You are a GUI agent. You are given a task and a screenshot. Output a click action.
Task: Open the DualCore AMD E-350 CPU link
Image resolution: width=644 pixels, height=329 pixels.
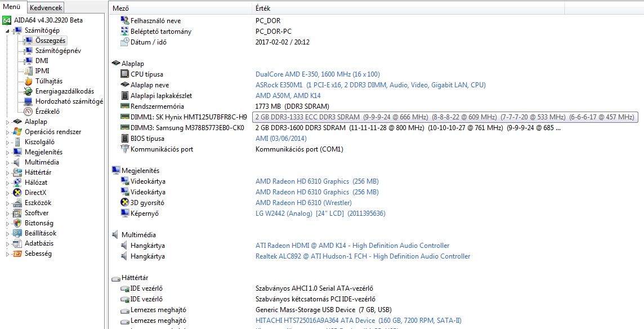(x=317, y=74)
